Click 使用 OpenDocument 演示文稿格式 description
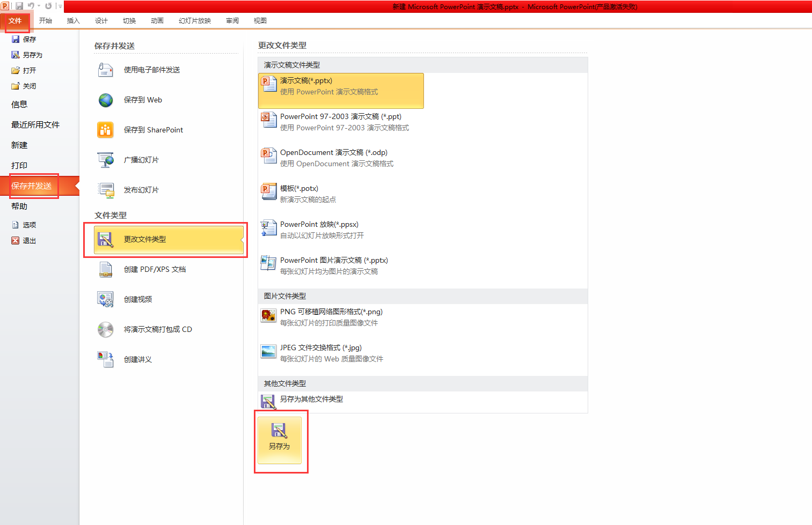 (336, 164)
